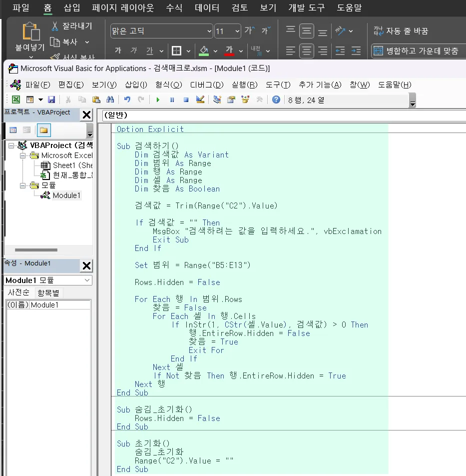466x476 pixels.
Task: Toggle italic 가 in Excel ribbon
Action: (x=134, y=50)
